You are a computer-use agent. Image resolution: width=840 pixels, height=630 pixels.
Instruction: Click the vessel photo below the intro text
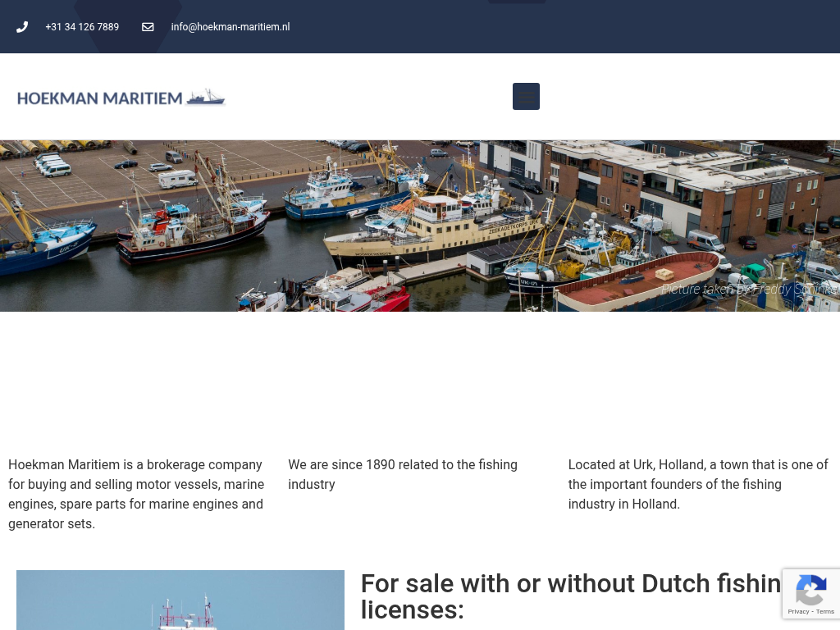coord(180,600)
